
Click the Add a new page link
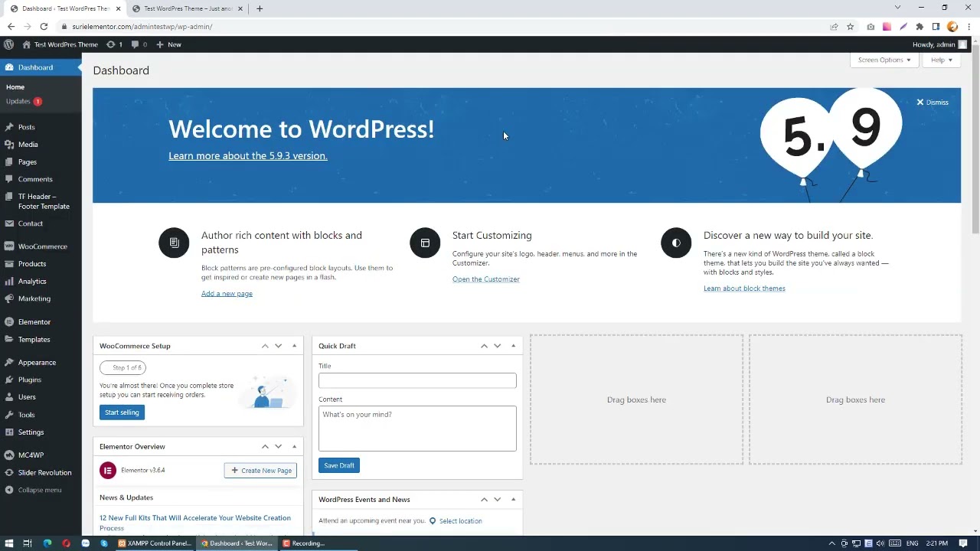[227, 294]
